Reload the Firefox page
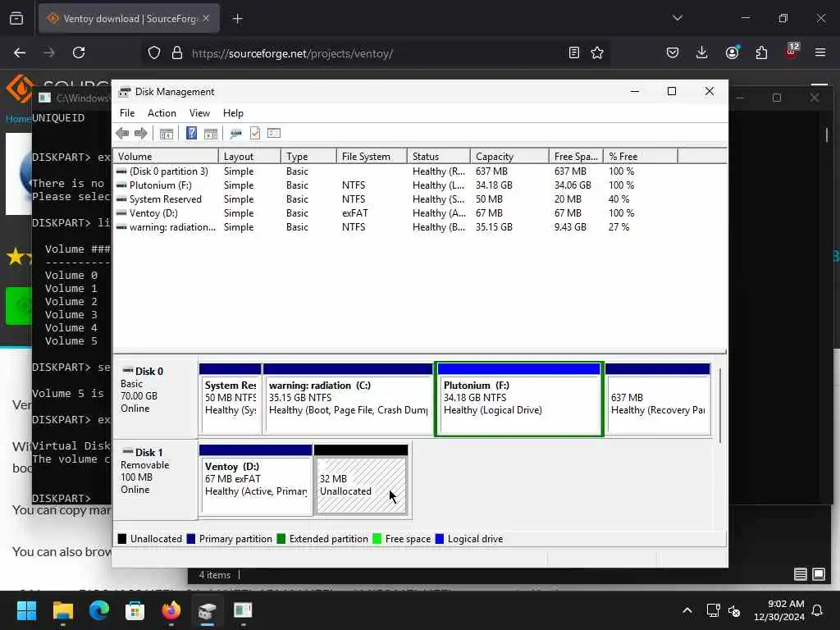Screen dimensions: 840x630 79,53
